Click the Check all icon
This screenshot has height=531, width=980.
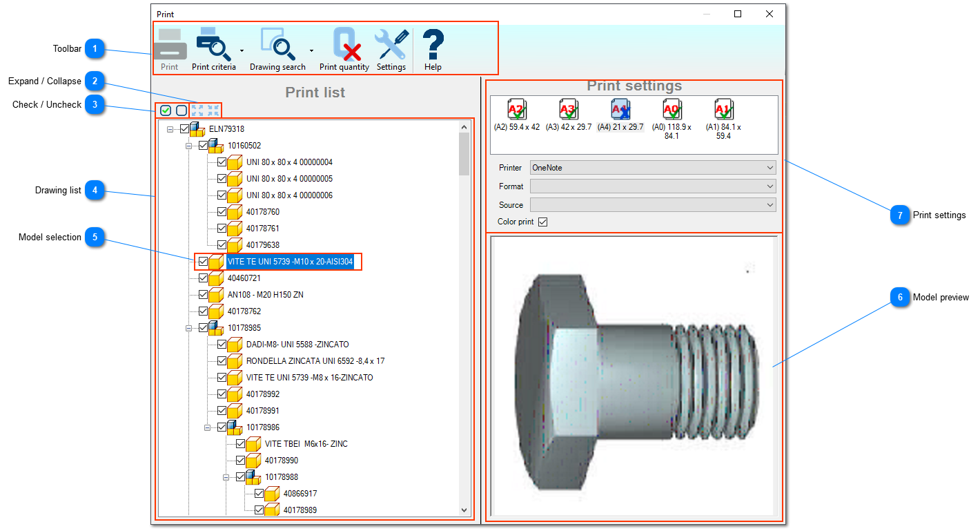click(166, 110)
